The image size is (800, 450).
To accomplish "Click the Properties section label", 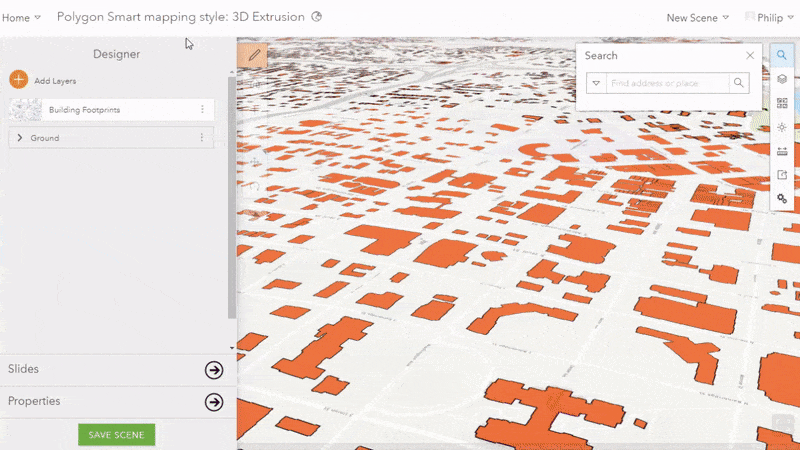I will click(34, 401).
